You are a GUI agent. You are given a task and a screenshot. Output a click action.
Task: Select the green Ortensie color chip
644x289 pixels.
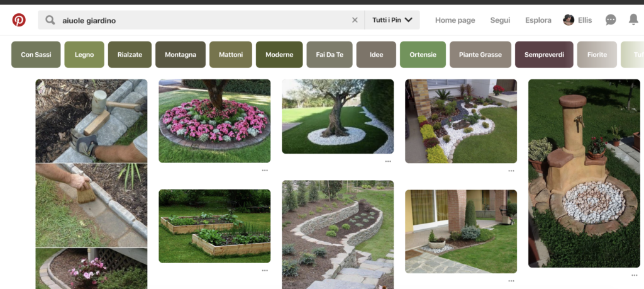point(423,55)
